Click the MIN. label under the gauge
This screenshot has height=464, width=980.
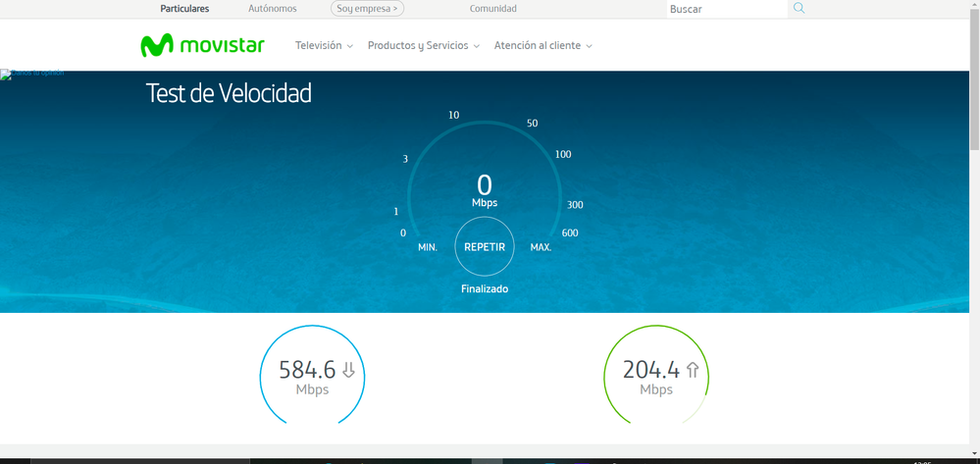pyautogui.click(x=428, y=247)
